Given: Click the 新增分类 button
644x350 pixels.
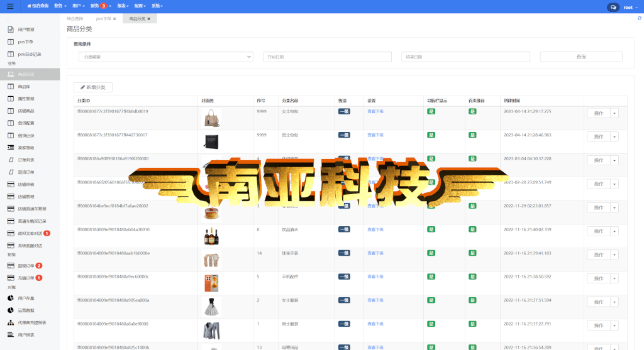Looking at the screenshot, I should click(93, 87).
